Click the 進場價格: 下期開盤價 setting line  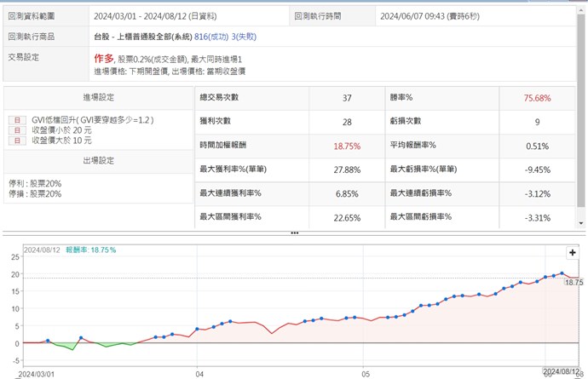coord(131,72)
